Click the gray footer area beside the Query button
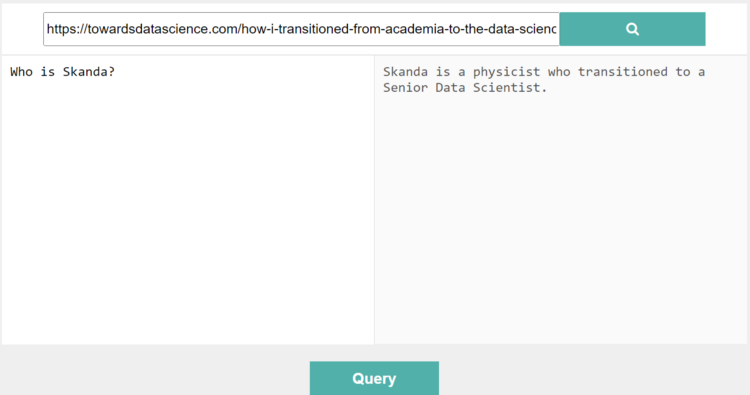The image size is (750, 395). [x=593, y=371]
